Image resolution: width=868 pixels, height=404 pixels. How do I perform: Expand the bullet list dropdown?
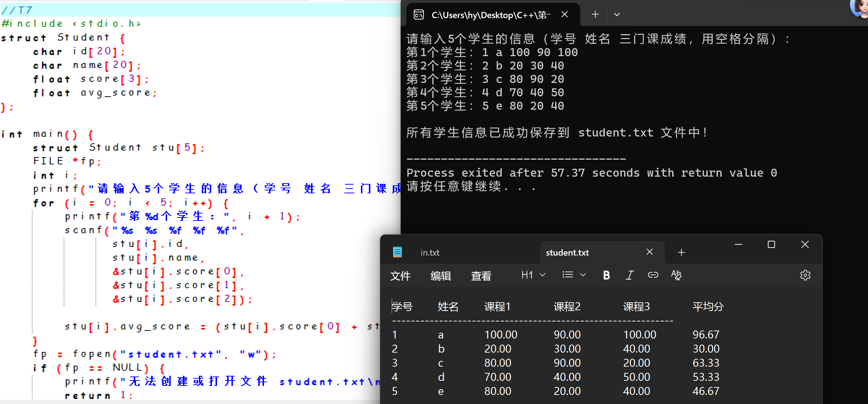(x=574, y=275)
